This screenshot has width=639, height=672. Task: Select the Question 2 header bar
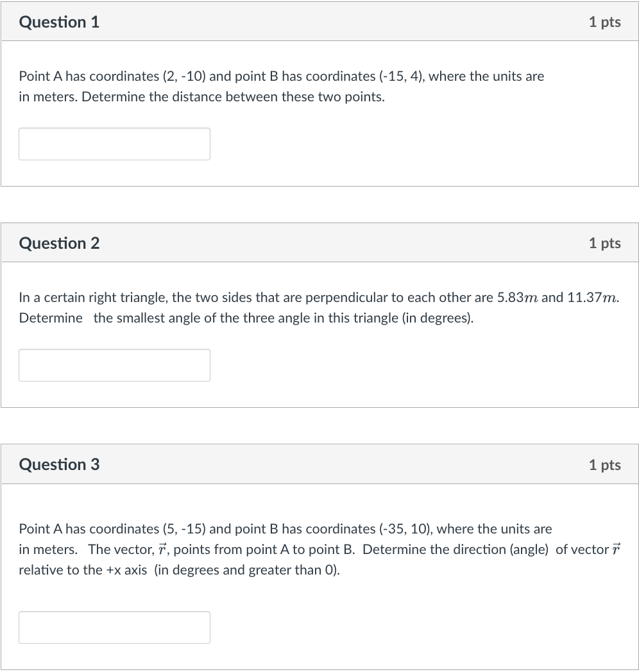pyautogui.click(x=319, y=242)
